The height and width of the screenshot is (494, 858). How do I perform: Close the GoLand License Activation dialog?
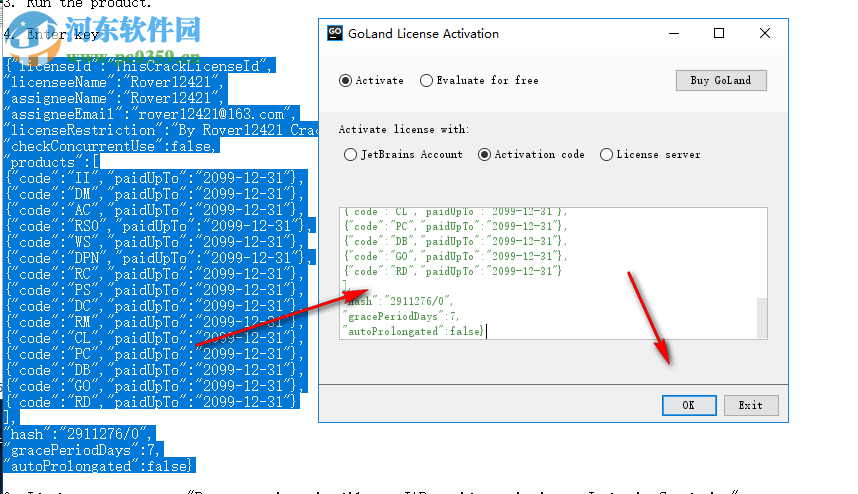pyautogui.click(x=765, y=33)
